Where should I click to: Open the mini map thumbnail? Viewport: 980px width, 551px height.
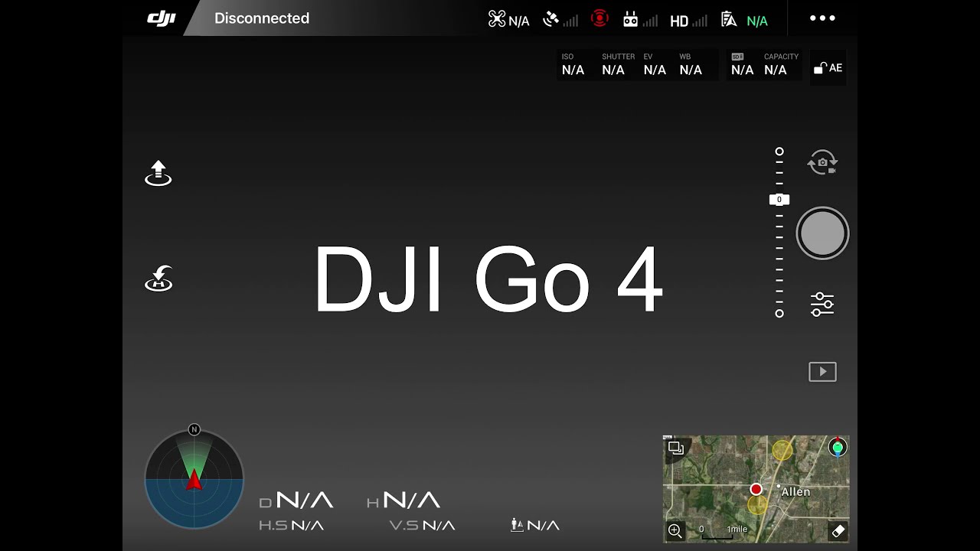(756, 489)
